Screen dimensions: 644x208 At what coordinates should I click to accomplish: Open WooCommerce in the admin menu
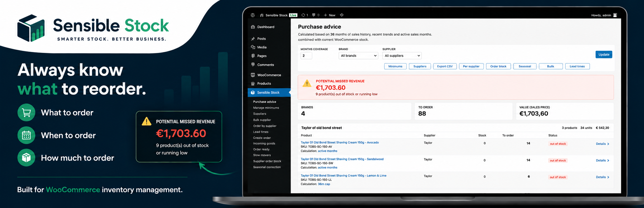pos(269,75)
